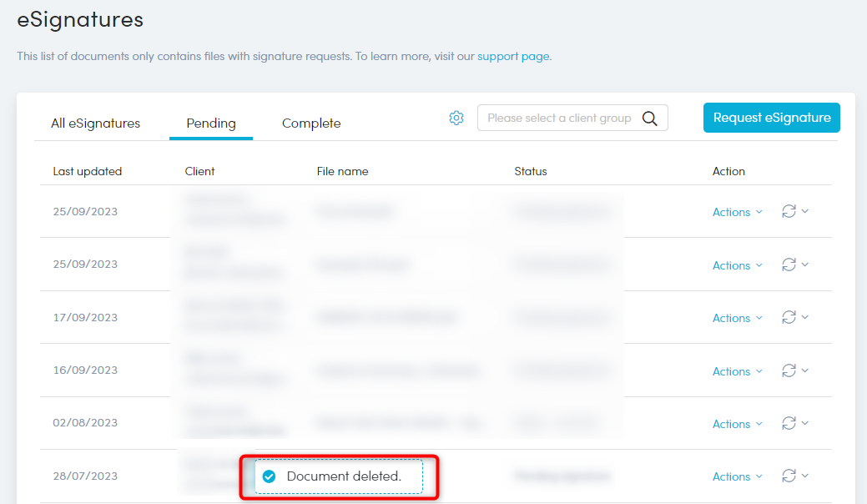Click the refresh icon for 16/09/2023 row

click(789, 370)
